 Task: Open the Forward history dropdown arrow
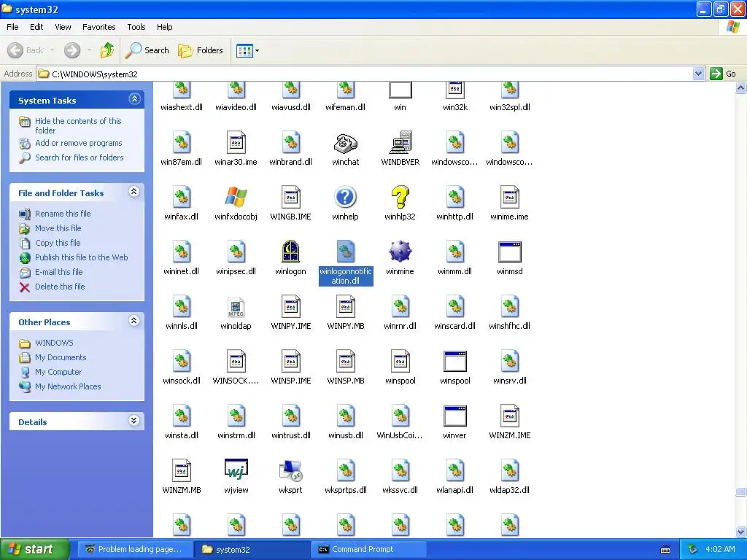pyautogui.click(x=89, y=50)
